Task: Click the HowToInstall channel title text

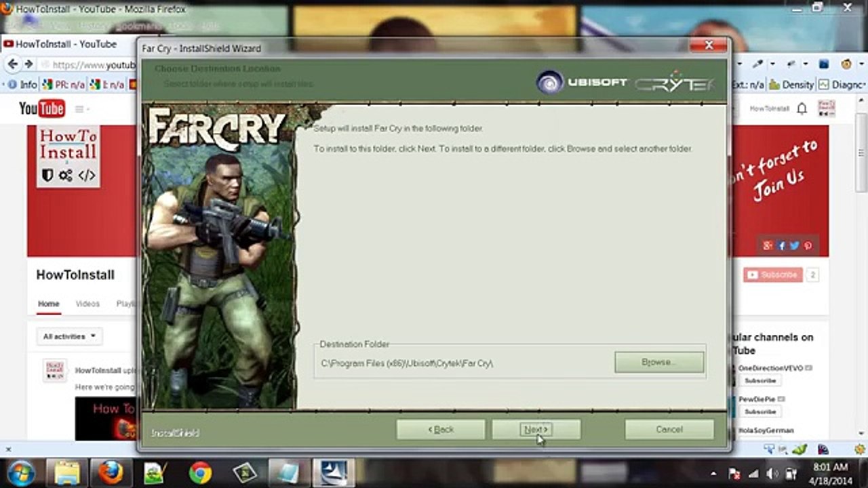Action: (x=75, y=275)
